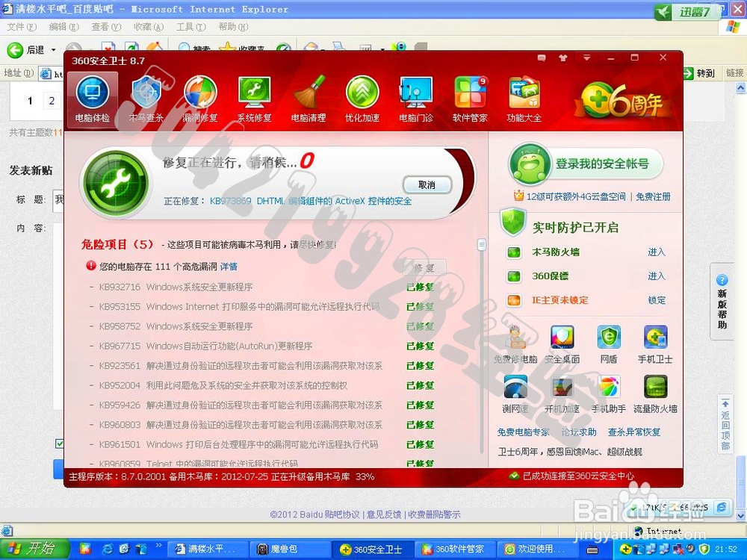Open 手机助手 tool icon
The width and height of the screenshot is (747, 560).
click(609, 394)
